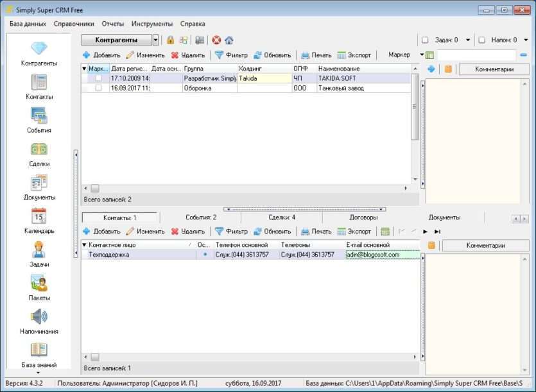Click the Контрагенты section button
536x392 pixels.
pyautogui.click(x=117, y=40)
